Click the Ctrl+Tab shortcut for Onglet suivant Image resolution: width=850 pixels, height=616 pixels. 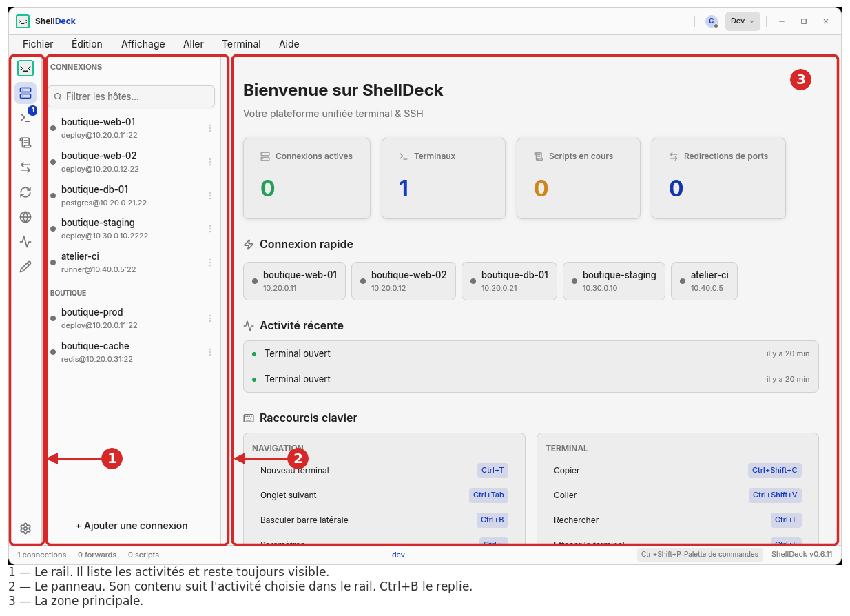488,495
